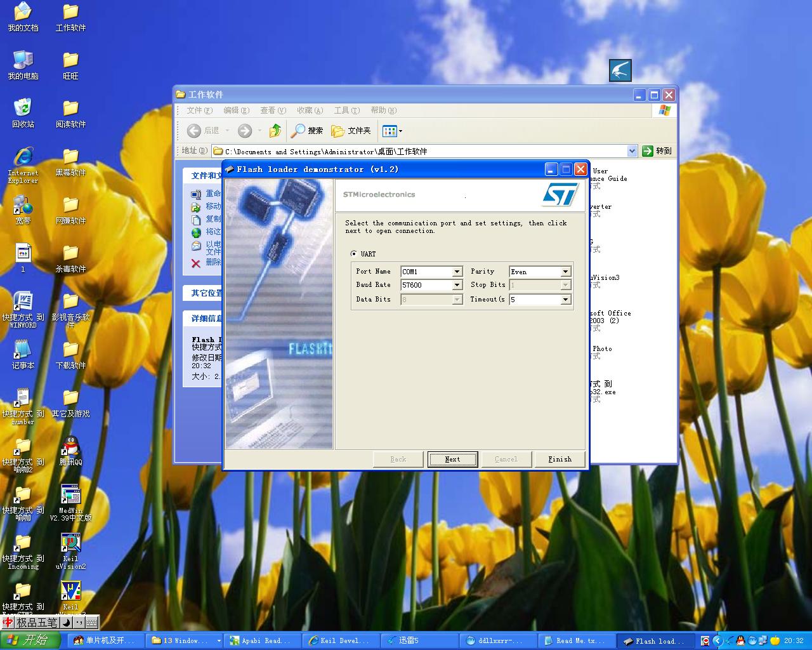The width and height of the screenshot is (812, 650).
Task: Click the 搜索 search toolbar button
Action: [x=307, y=131]
